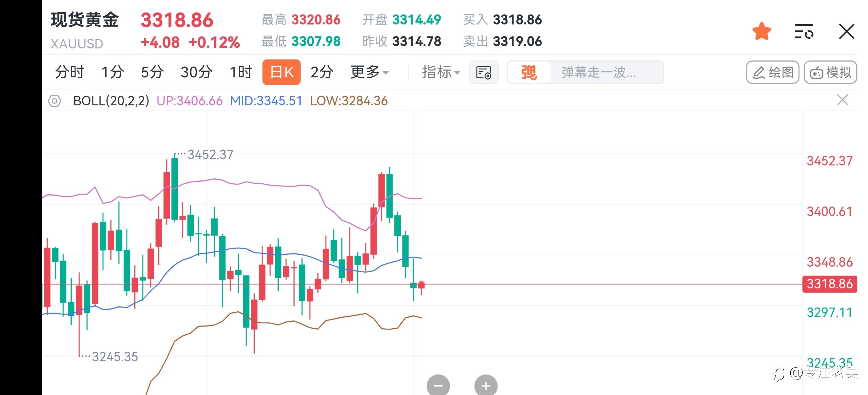This screenshot has height=395, width=868.
Task: Zoom in chart with plus button
Action: pos(486,386)
